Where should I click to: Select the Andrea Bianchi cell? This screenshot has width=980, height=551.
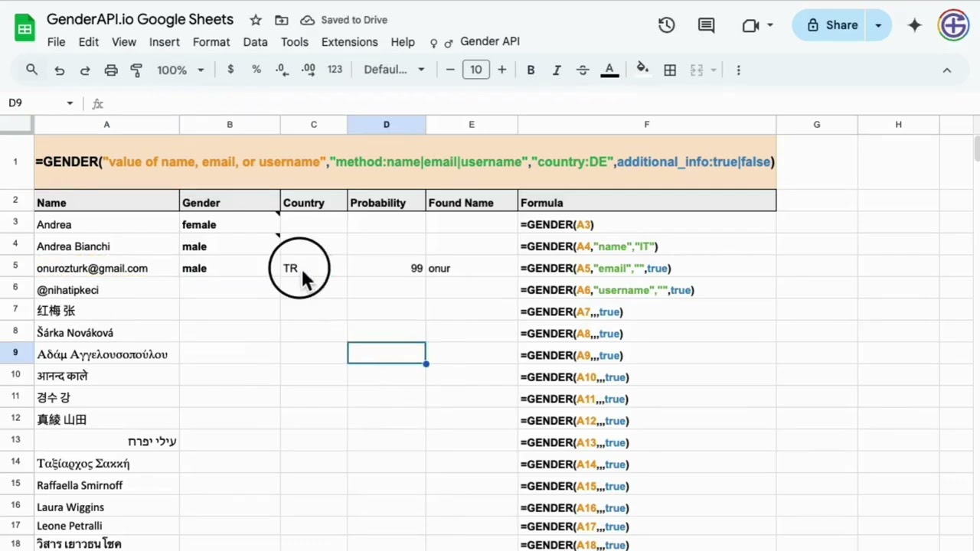pos(106,246)
